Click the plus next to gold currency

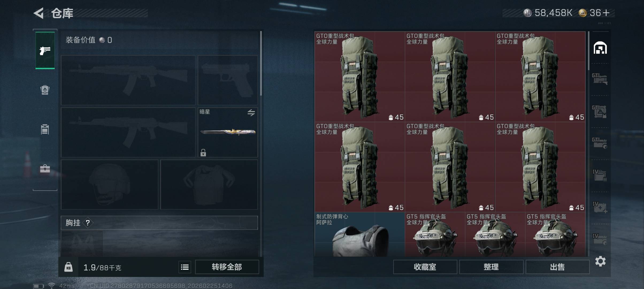coord(606,13)
